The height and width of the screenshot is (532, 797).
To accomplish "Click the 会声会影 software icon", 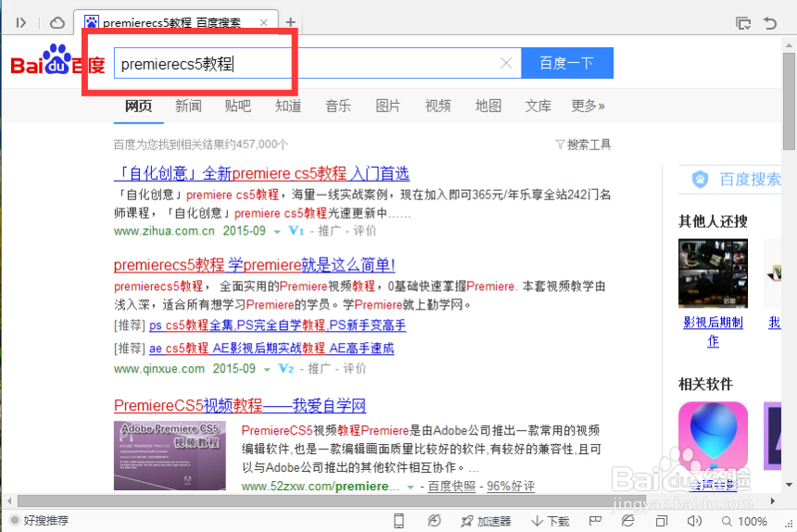I will (714, 436).
